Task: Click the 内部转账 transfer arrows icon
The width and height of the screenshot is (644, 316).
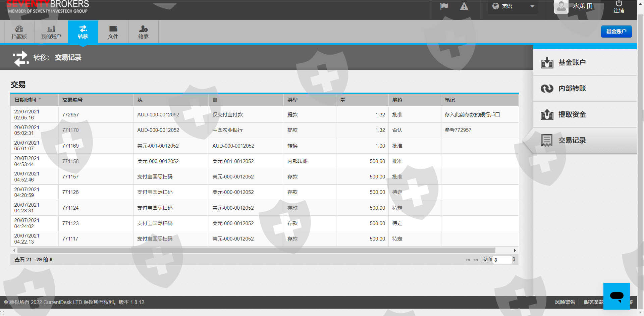Action: [547, 89]
